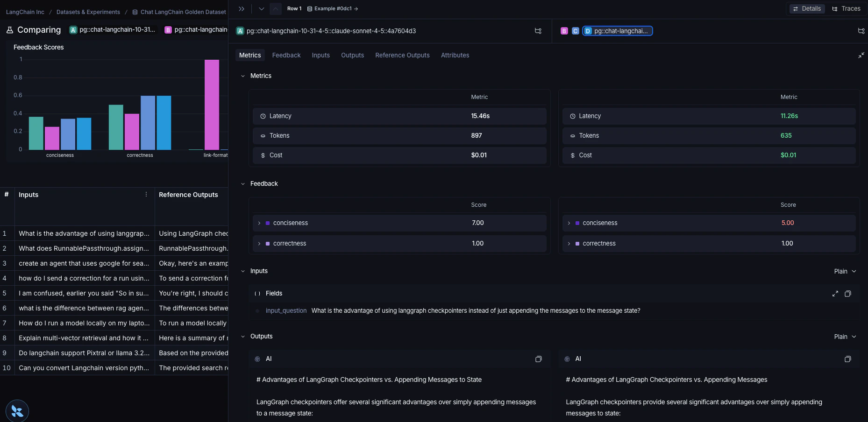Open the LangSmith logo button bottom left
The width and height of the screenshot is (868, 422).
(17, 410)
